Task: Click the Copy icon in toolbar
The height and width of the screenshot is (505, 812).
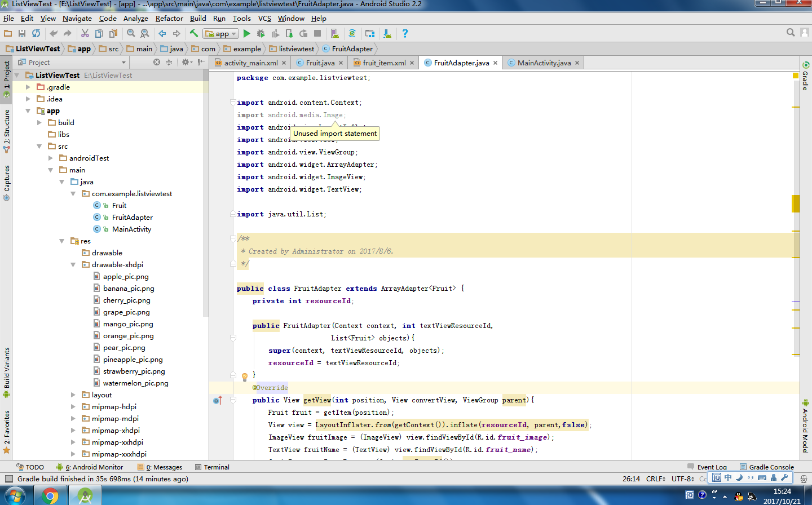Action: click(99, 33)
